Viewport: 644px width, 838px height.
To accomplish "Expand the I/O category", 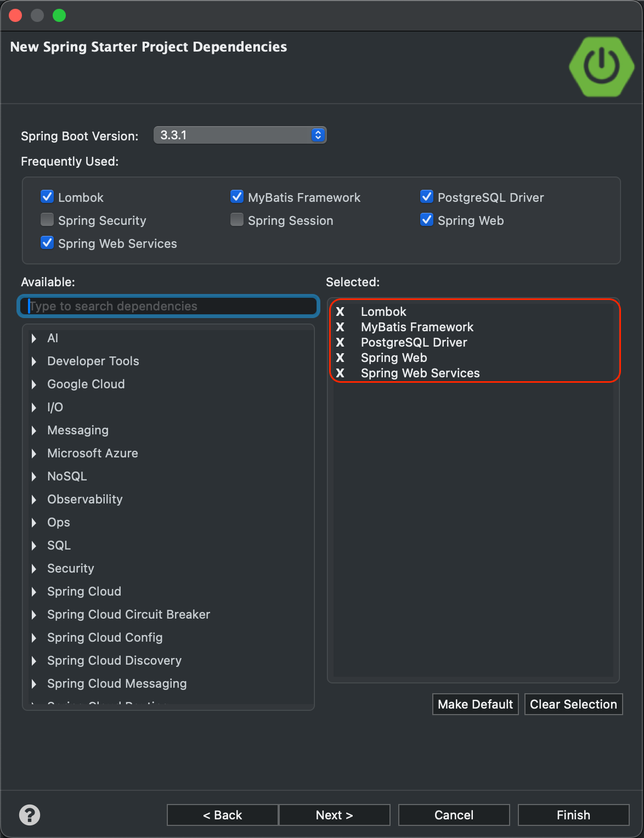I will tap(34, 407).
